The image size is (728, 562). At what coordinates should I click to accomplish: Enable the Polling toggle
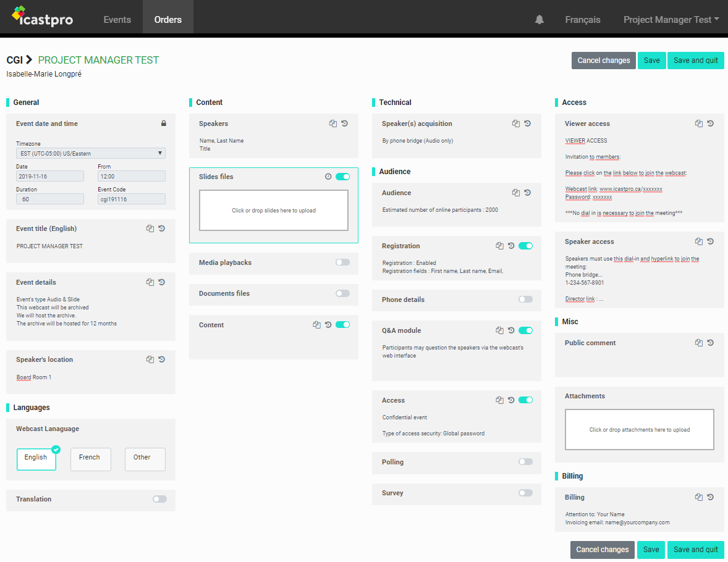[525, 462]
